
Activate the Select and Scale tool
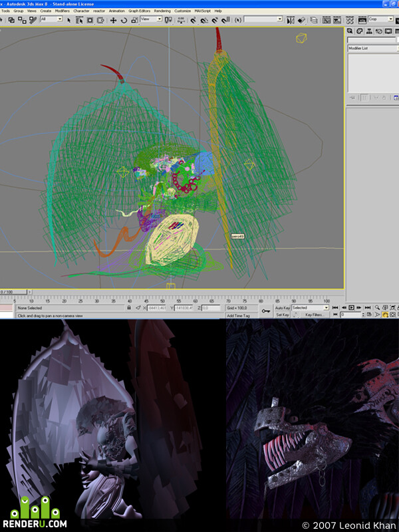coord(134,21)
